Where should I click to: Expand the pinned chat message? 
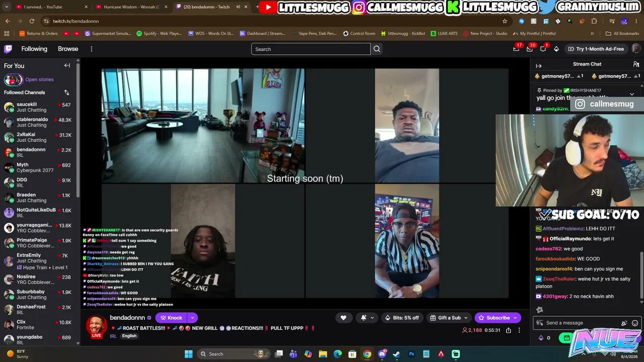point(632,95)
